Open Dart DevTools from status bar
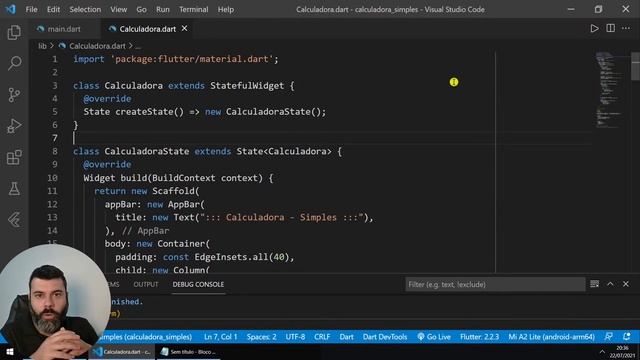Screen dimensions: 640x360 click(385, 337)
